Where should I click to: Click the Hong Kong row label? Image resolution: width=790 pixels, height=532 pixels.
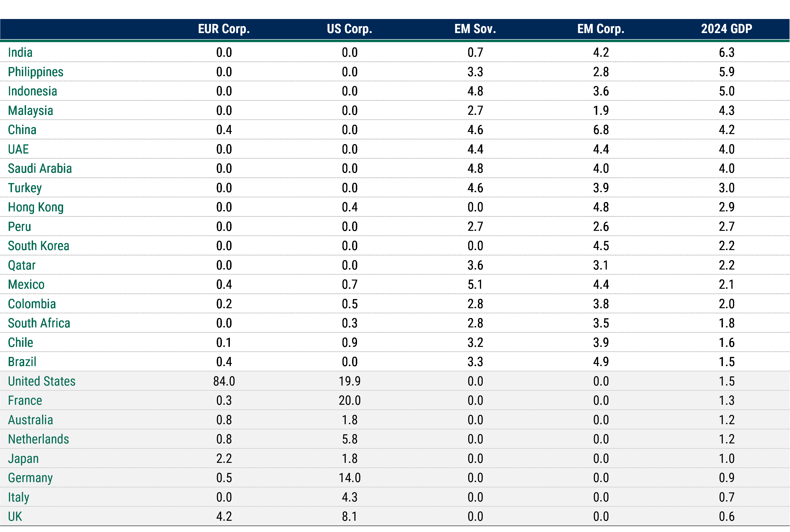coord(35,207)
